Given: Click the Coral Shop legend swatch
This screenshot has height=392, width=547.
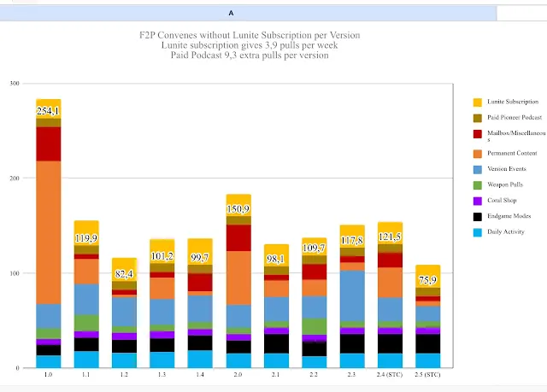Looking at the screenshot, I should click(478, 201).
